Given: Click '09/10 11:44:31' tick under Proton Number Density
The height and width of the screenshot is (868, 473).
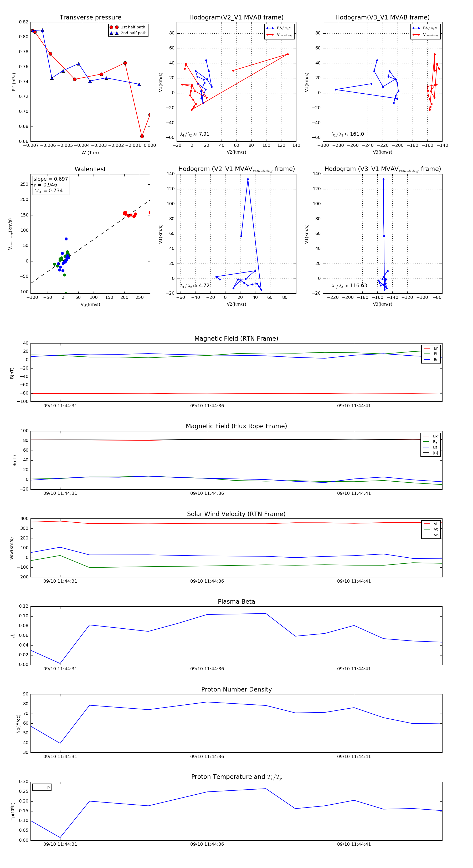Looking at the screenshot, I should click(60, 756).
